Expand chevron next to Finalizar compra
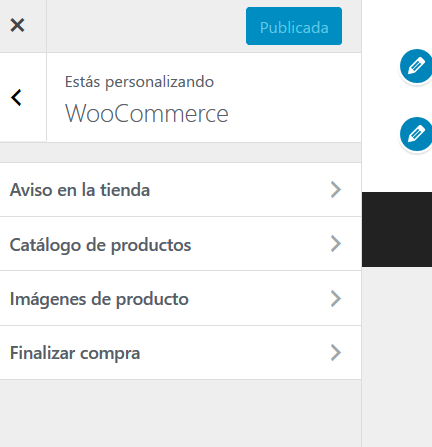The height and width of the screenshot is (447, 432). (x=336, y=353)
